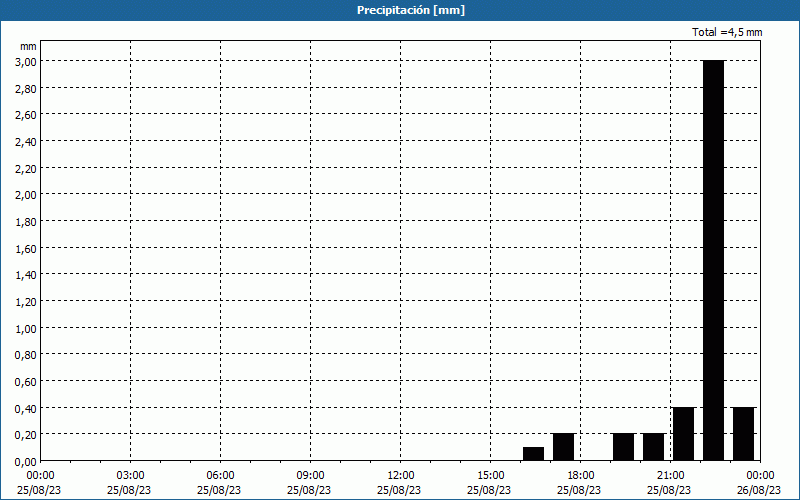Click the 2,60 y-axis label
The image size is (800, 500).
tap(26, 115)
